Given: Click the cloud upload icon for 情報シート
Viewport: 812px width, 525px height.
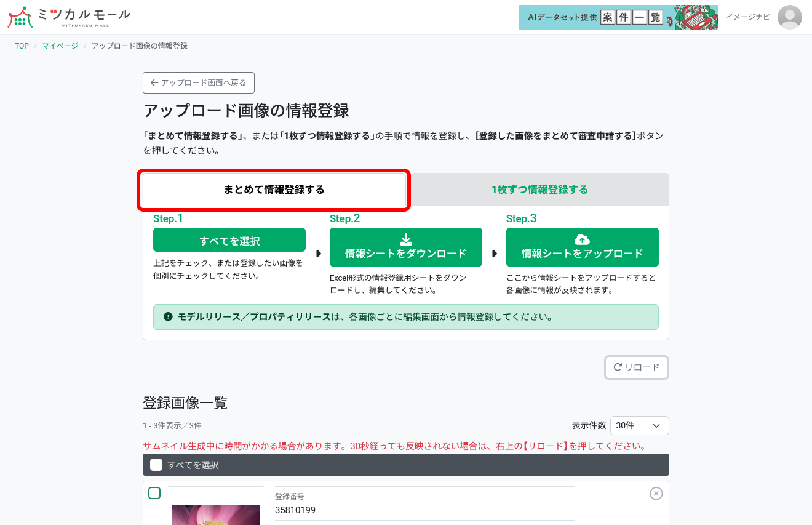Looking at the screenshot, I should pyautogui.click(x=582, y=241).
